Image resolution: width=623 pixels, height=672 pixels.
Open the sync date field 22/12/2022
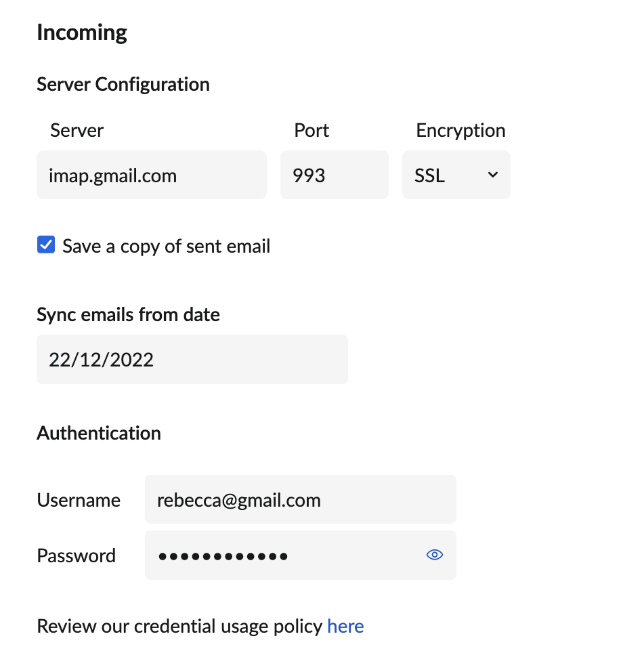tap(192, 360)
